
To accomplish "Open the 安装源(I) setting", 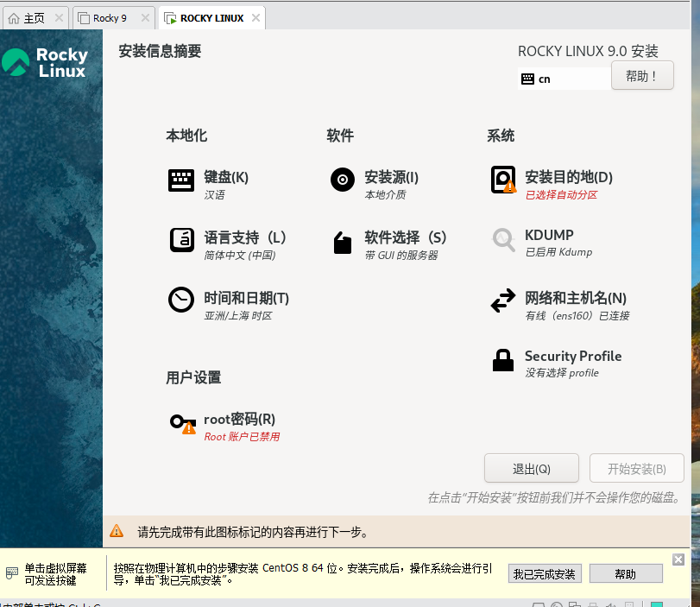I will [x=392, y=177].
